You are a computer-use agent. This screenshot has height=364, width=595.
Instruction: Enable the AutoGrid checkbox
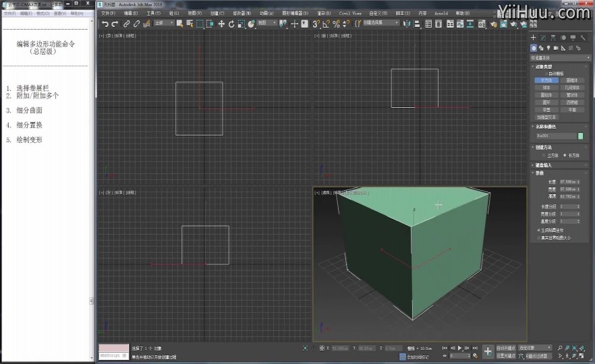click(x=547, y=73)
